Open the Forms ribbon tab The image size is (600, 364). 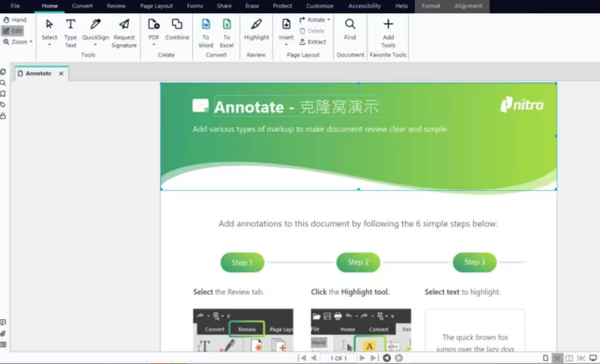pos(195,6)
